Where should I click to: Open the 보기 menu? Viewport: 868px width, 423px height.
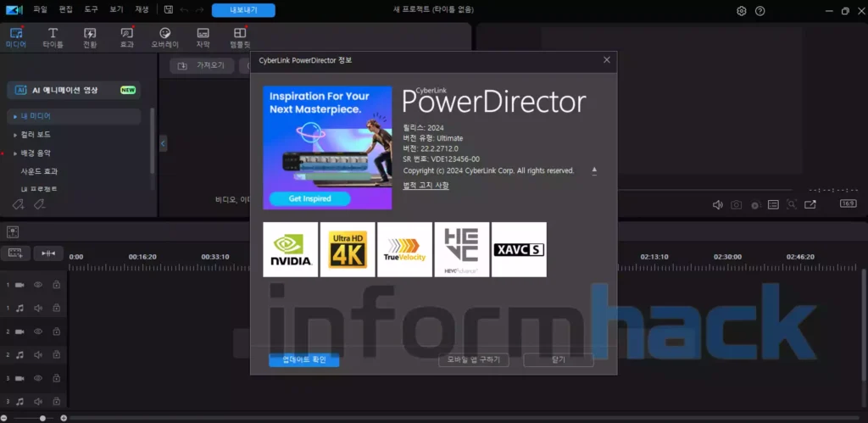click(116, 10)
